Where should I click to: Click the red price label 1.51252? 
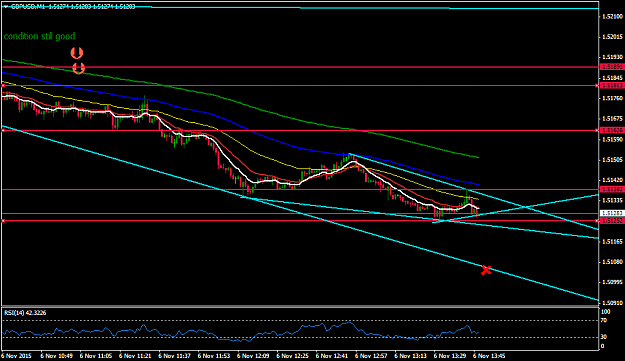click(x=613, y=220)
